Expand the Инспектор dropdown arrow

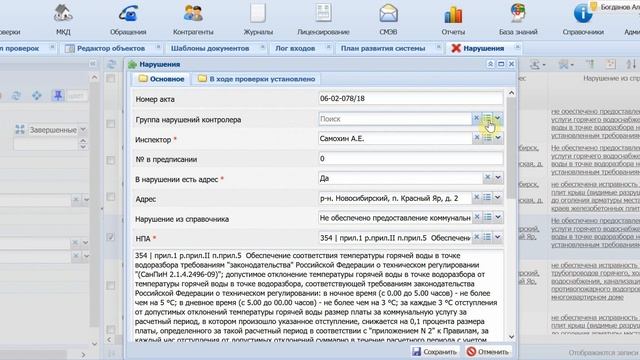pos(498,138)
